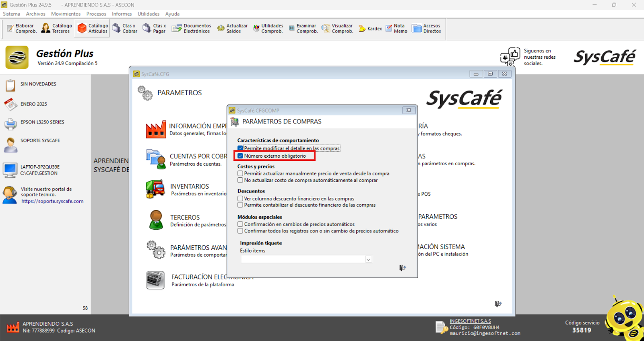Open the soporte.syscafe.com link
The height and width of the screenshot is (341, 644).
52,201
